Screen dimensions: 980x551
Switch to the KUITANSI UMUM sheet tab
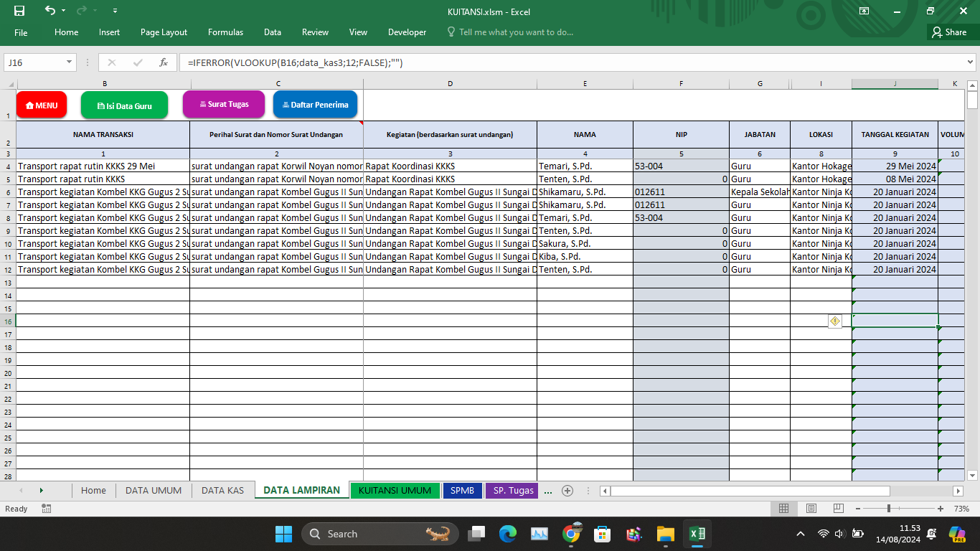tap(395, 491)
